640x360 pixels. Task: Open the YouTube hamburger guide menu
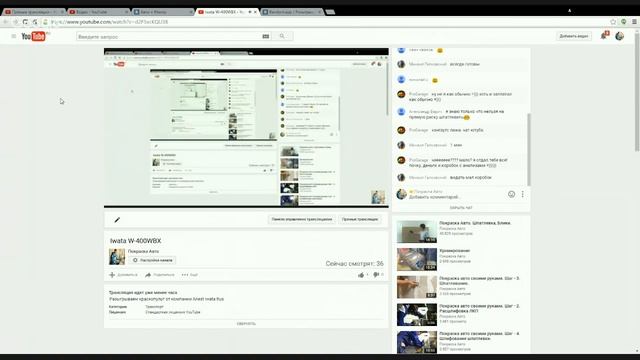[x=14, y=36]
